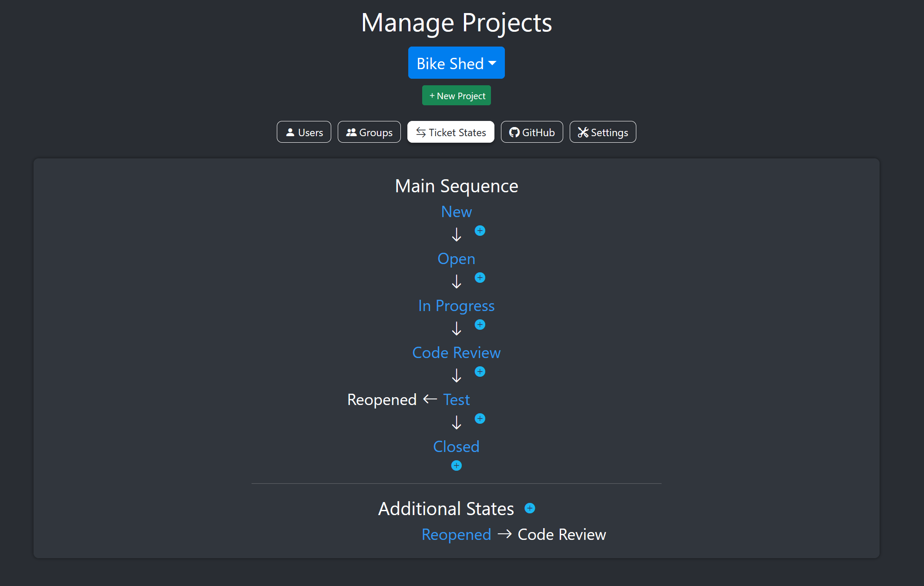This screenshot has height=586, width=924.
Task: Add a state after Test using plus icon
Action: pos(480,419)
